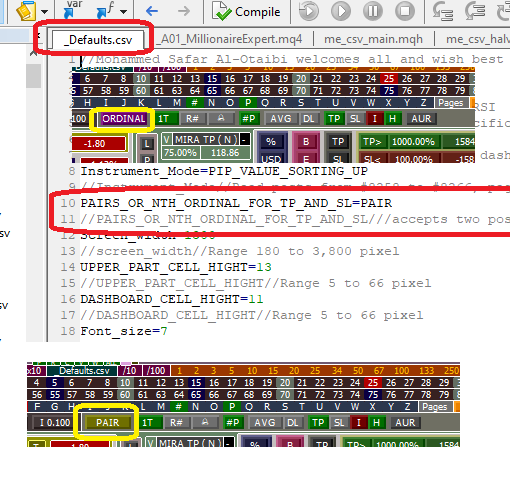Click the /100 cell in lower dashboard
510x480 pixels.
156,371
